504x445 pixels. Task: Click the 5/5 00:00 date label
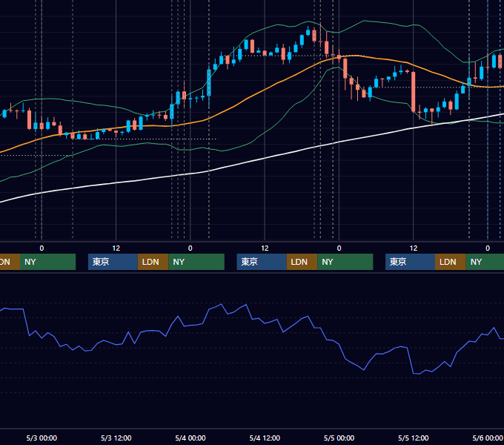(x=339, y=438)
